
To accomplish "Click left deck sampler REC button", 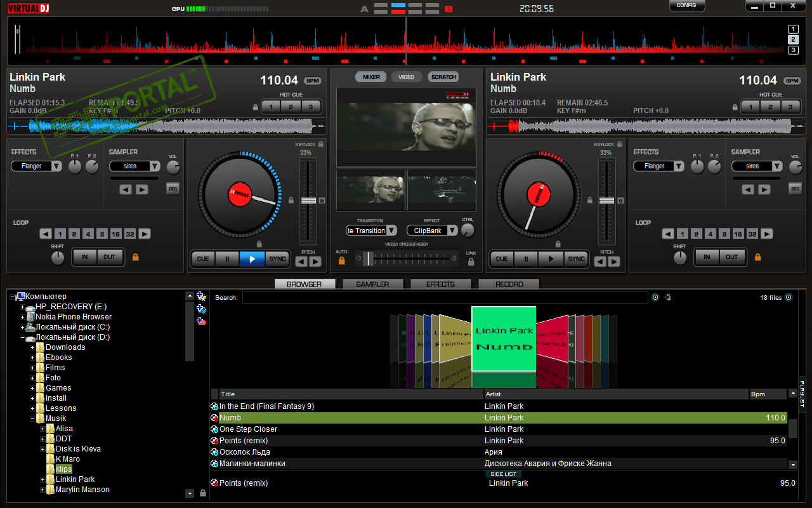I will (173, 188).
